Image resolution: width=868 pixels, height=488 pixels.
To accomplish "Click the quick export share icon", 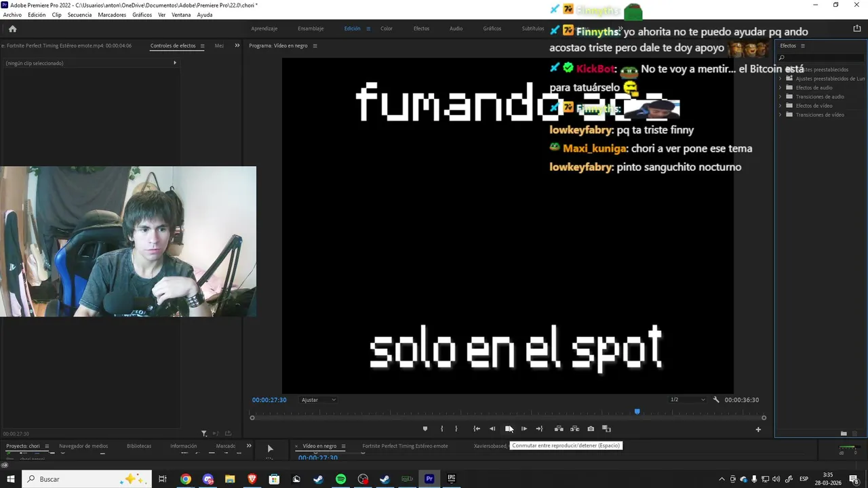I will pyautogui.click(x=856, y=28).
